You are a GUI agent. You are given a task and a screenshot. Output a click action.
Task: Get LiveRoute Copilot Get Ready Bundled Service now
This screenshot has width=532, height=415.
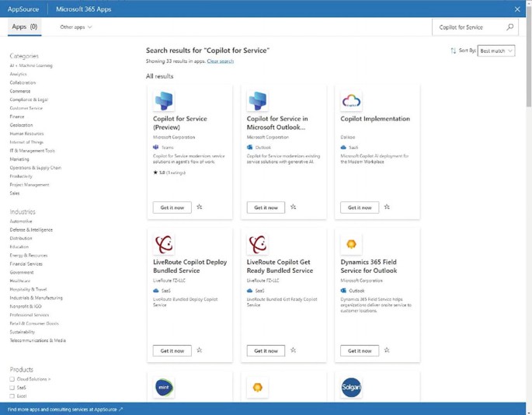266,350
